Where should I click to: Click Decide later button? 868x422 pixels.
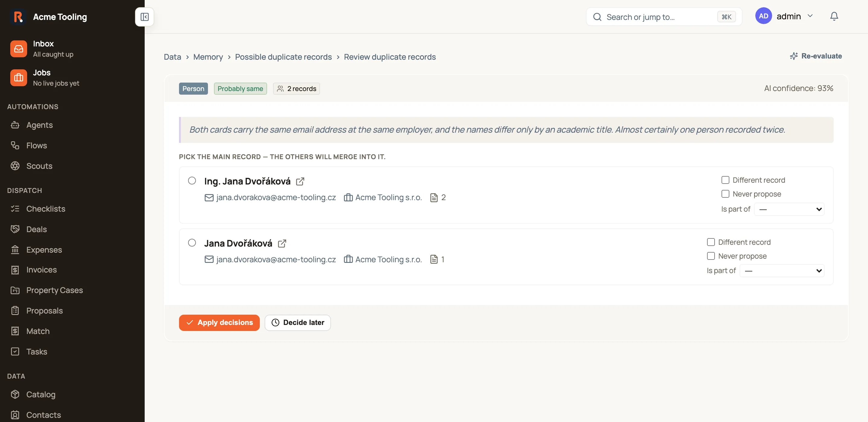tap(297, 323)
